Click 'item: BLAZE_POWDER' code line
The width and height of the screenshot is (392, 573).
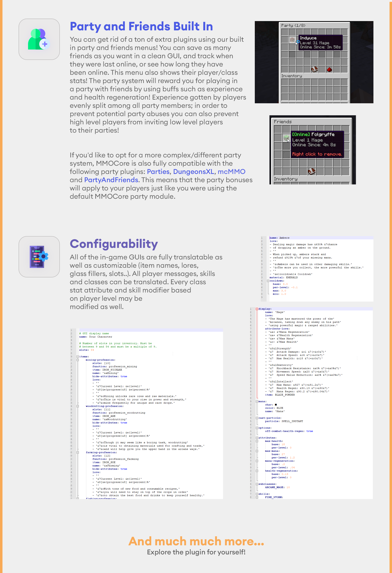point(280,395)
